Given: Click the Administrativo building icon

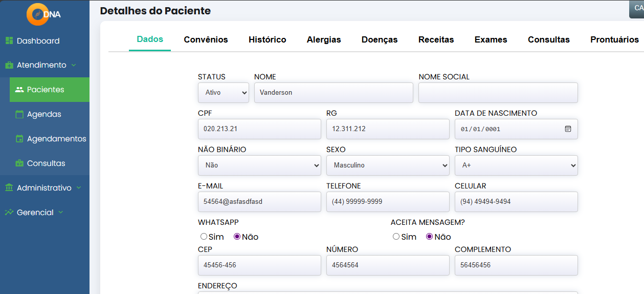Looking at the screenshot, I should pos(9,188).
